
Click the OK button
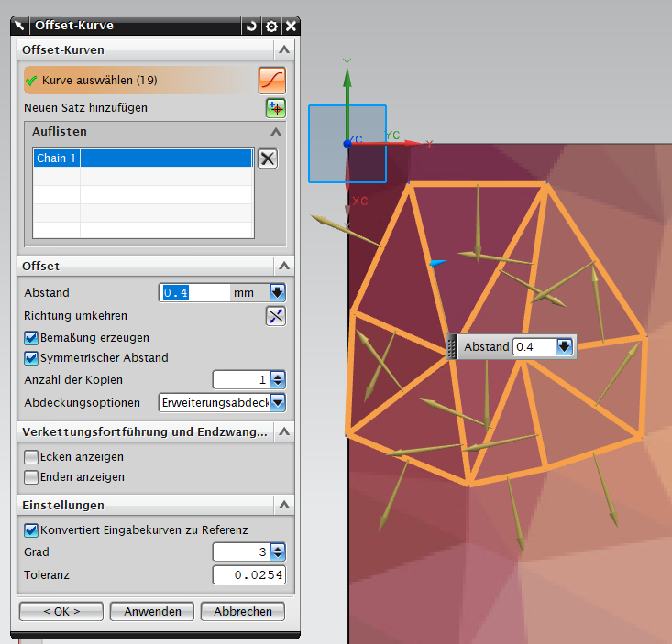point(61,611)
